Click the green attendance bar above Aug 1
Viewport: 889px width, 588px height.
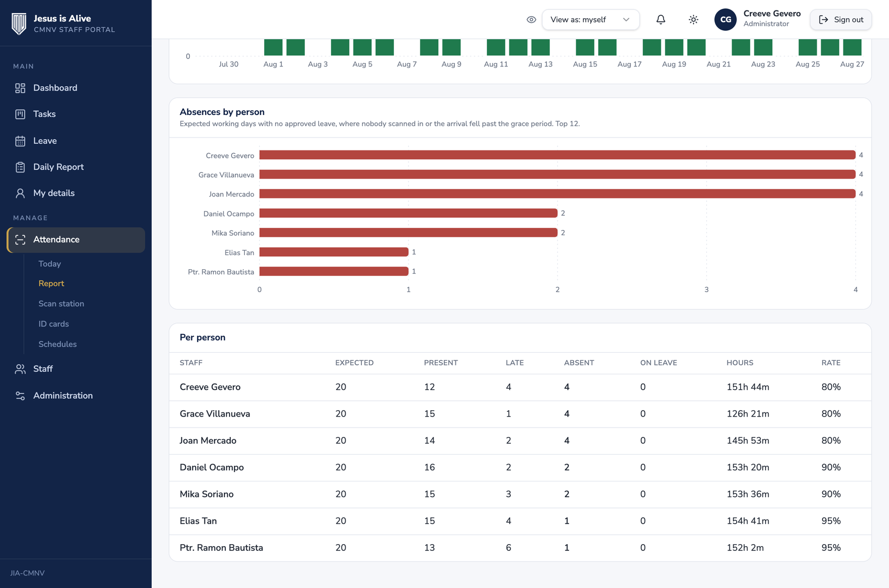pos(273,47)
